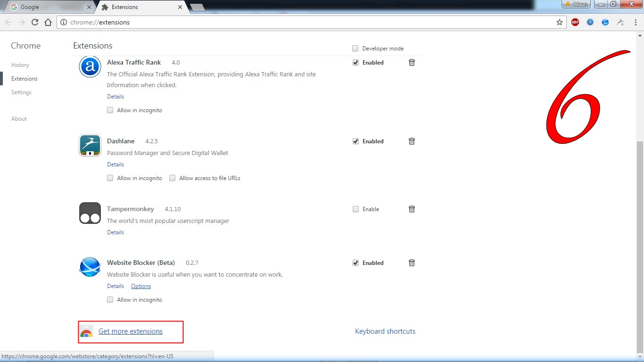Open Keyboard shortcuts link
The width and height of the screenshot is (644, 362).
(x=385, y=331)
